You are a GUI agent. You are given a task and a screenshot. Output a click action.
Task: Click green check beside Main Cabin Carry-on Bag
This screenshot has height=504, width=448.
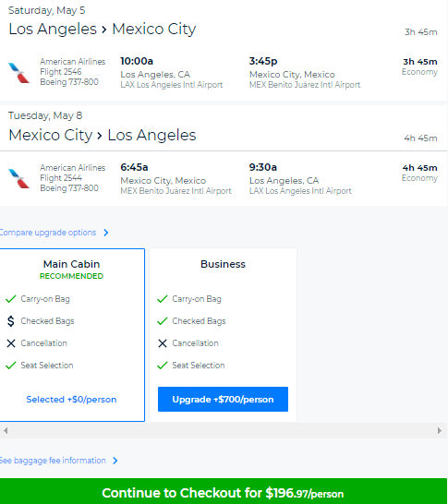(10, 299)
